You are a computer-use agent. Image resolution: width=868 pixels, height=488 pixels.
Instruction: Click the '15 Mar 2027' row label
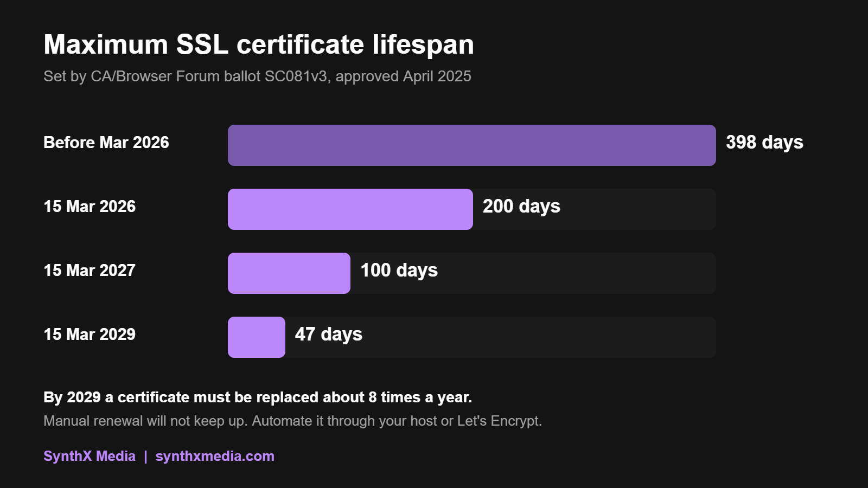pos(90,271)
